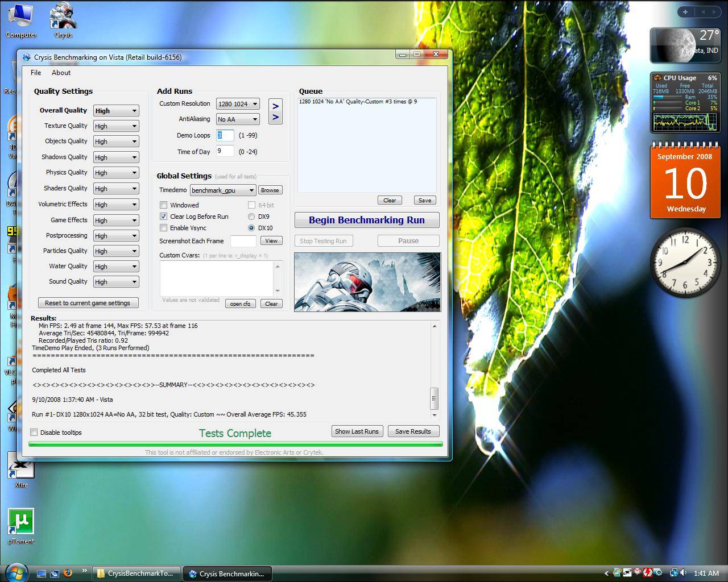Screen dimensions: 728x582
Task: Expand quick launch overflow chevron
Action: coord(85,571)
